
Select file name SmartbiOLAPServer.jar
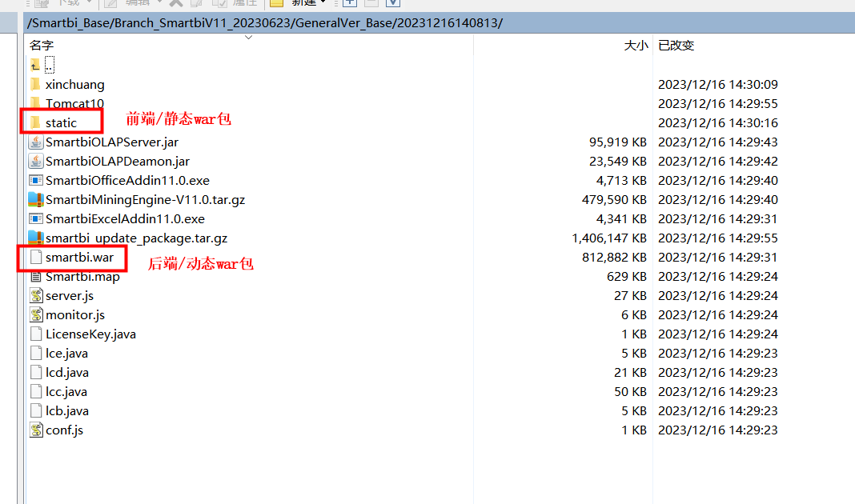(112, 142)
